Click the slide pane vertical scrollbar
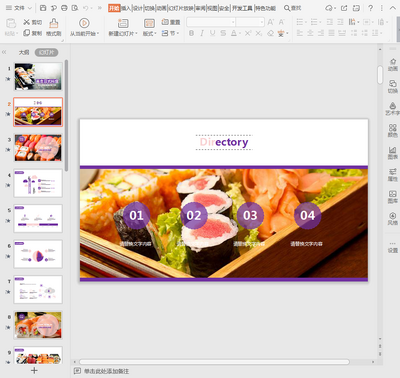The height and width of the screenshot is (378, 400). 67,115
